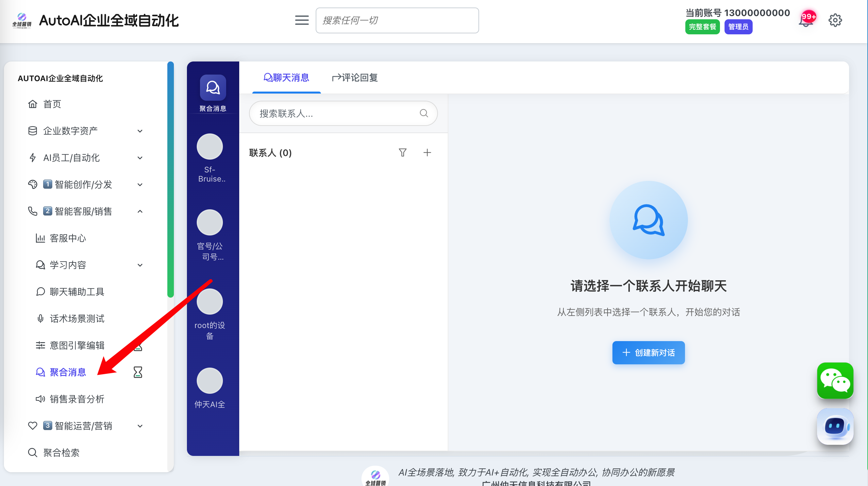Click the hourglass icon beside 聚合消息
The height and width of the screenshot is (486, 868).
point(138,372)
